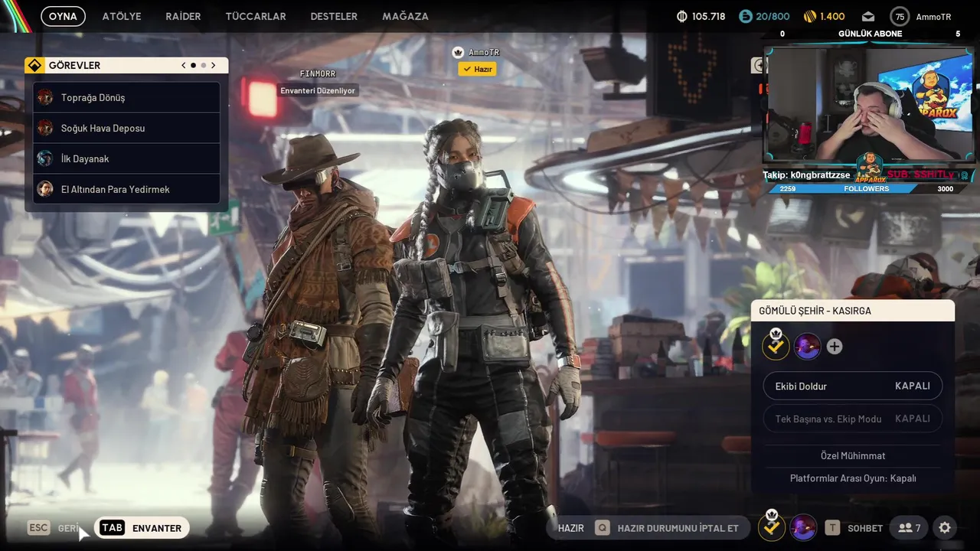
Task: Go to the TÜCCARLAR tab
Action: click(256, 16)
